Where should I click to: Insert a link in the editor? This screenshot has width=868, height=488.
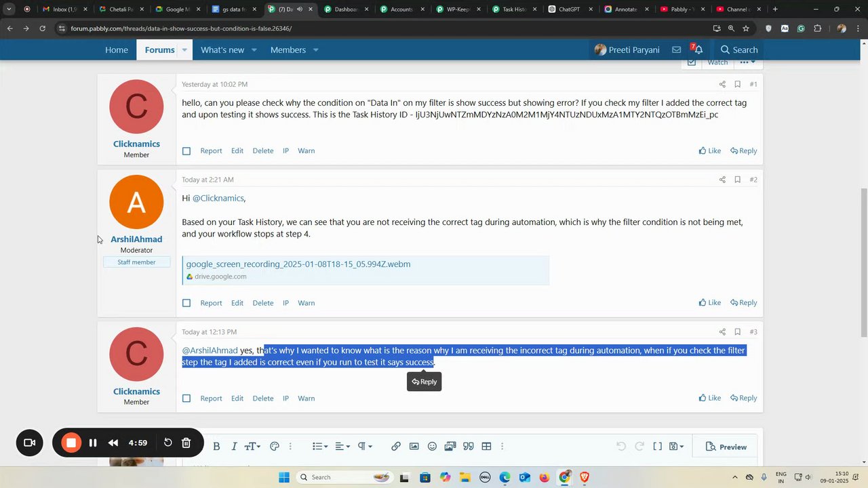(396, 447)
